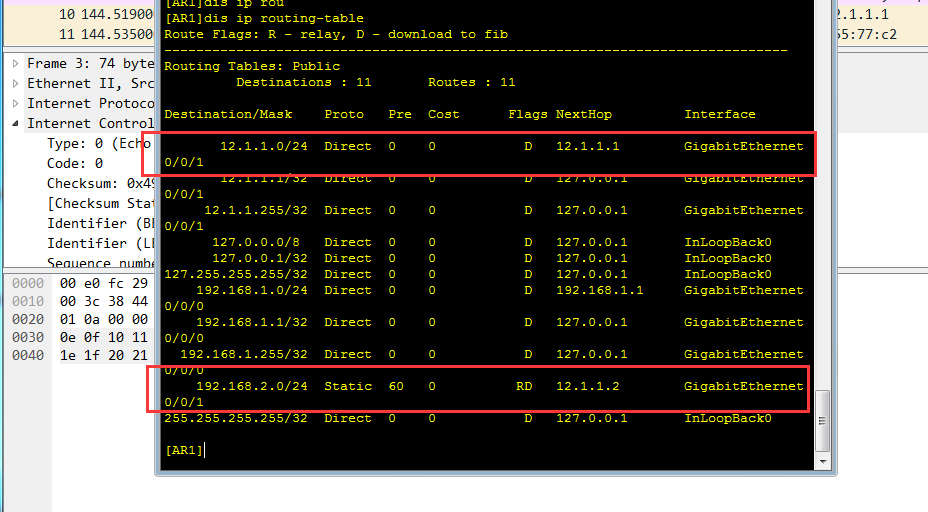Click 'Routes : 11' text
This screenshot has width=928, height=512.
coord(472,82)
